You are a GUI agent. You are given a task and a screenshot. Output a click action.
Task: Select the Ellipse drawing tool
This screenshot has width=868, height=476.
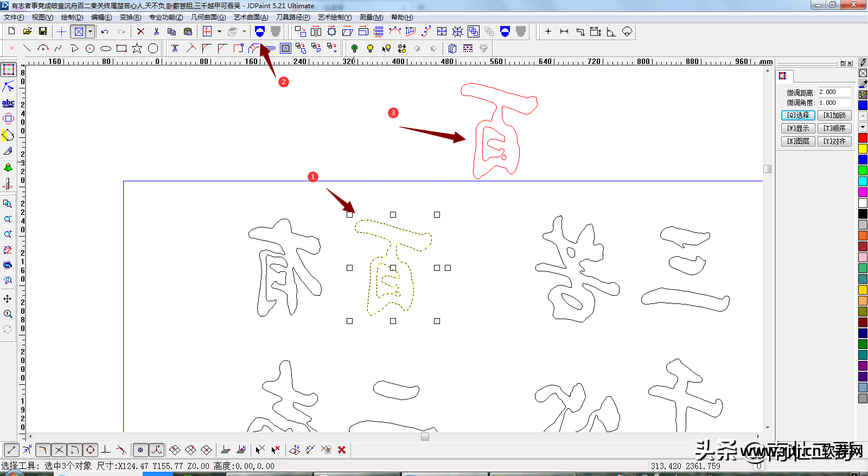106,48
